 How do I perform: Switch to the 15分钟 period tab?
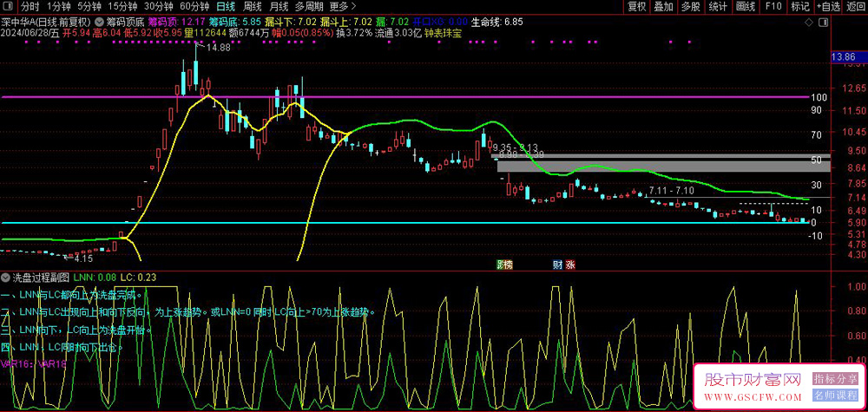pyautogui.click(x=123, y=7)
